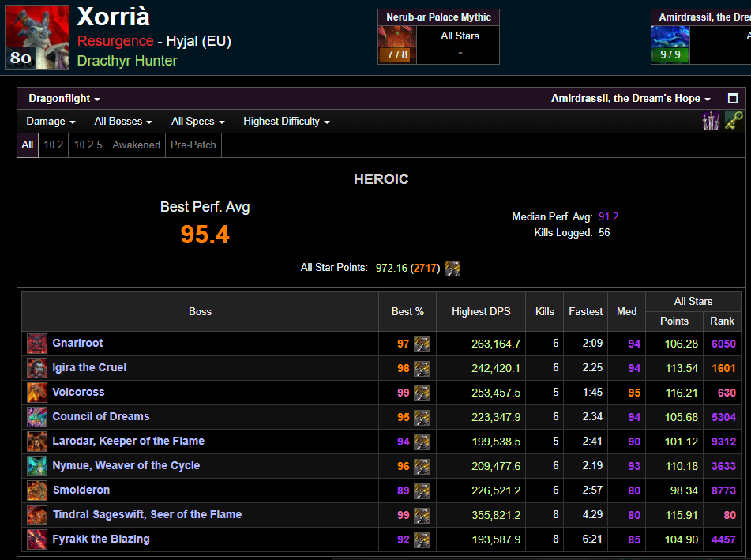Click the Best % column header
Screen dimensions: 751x560
coord(407,311)
